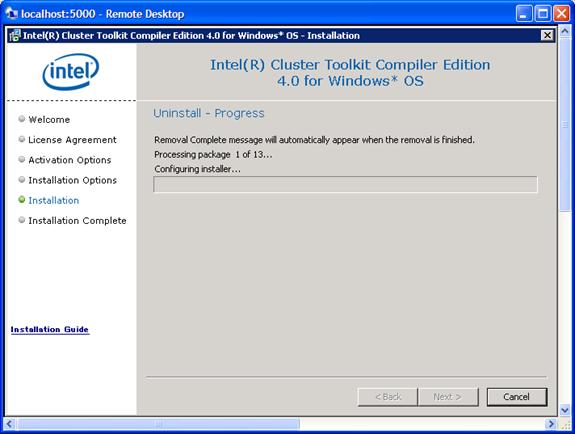Click the vertical scrollbar down arrow
The height and width of the screenshot is (434, 575).
click(565, 409)
